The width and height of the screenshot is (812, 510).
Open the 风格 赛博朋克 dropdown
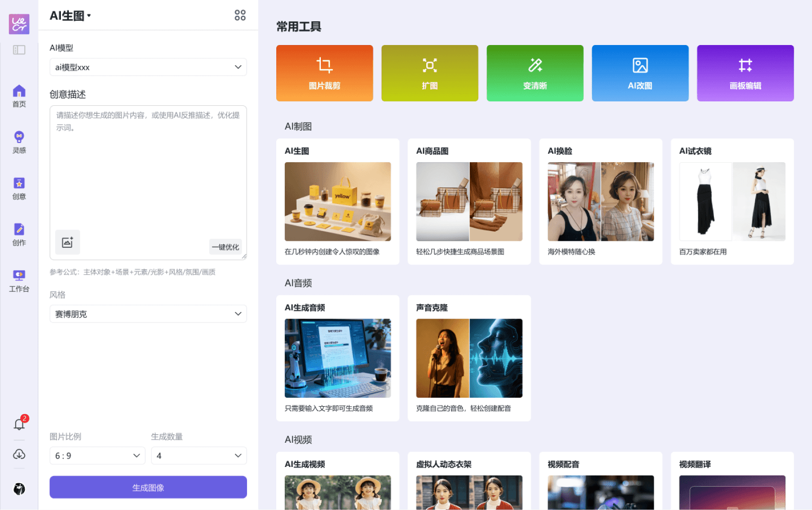(148, 314)
